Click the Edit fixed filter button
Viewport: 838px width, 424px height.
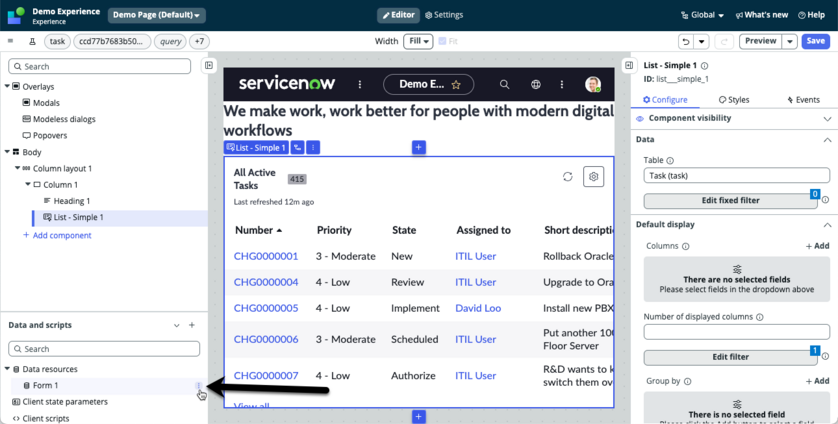pyautogui.click(x=730, y=201)
